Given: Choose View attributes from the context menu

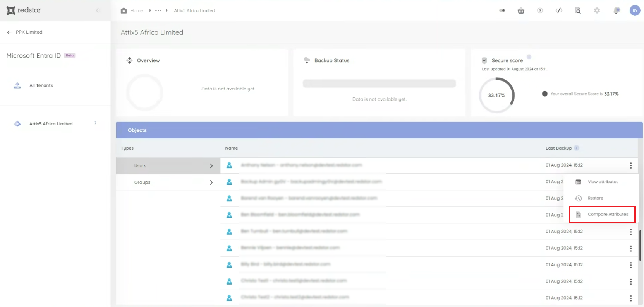Looking at the screenshot, I should (x=603, y=182).
